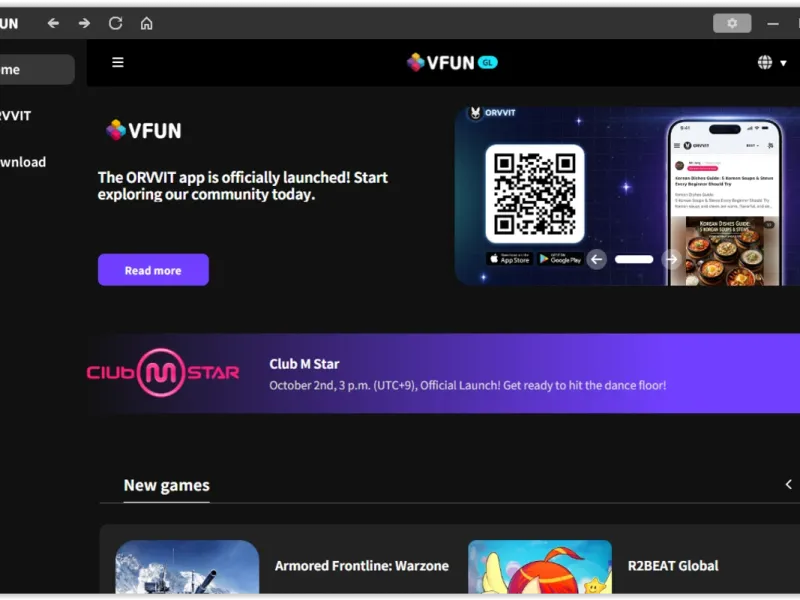
Task: Show previous banner slide arrow
Action: point(596,259)
